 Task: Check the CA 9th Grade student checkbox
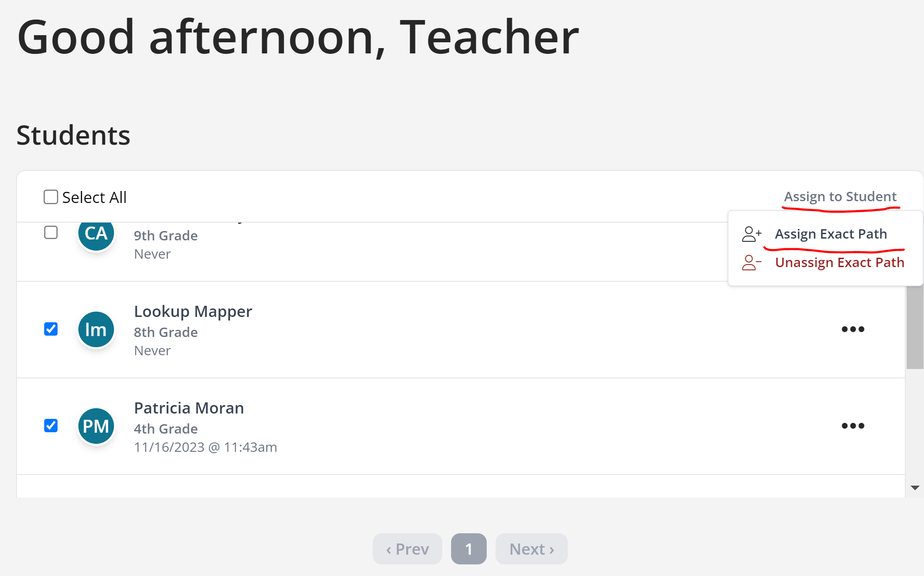[x=51, y=232]
